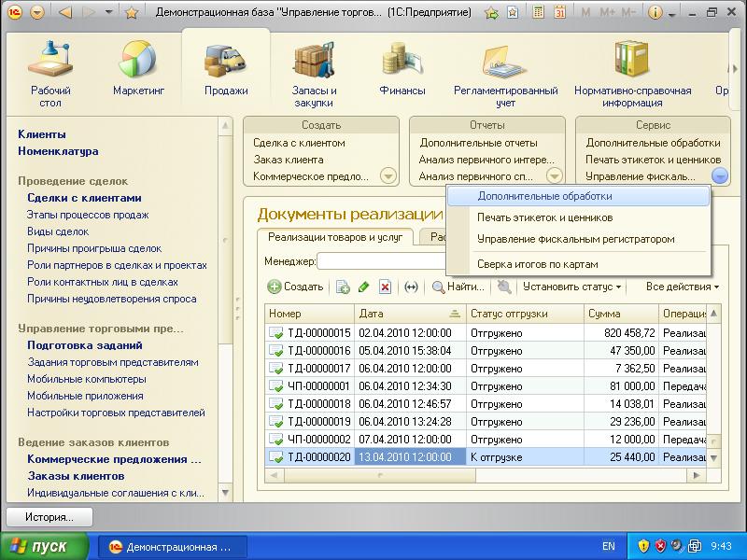This screenshot has height=560, width=747.
Task: Click the green pencil edit icon
Action: [x=364, y=287]
